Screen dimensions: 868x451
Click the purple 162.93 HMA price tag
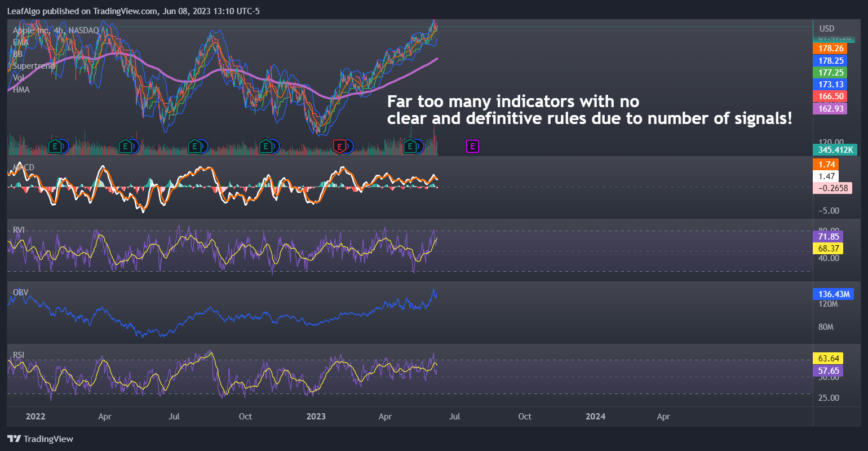point(830,108)
